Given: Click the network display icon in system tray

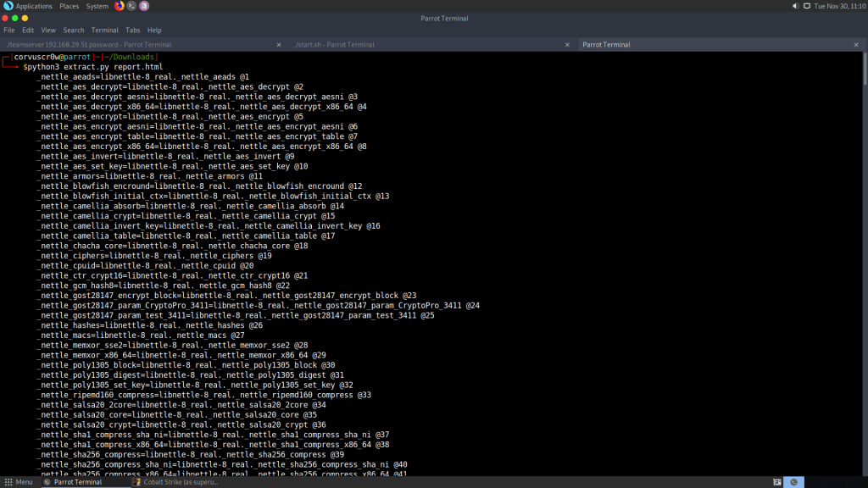Looking at the screenshot, I should point(806,6).
